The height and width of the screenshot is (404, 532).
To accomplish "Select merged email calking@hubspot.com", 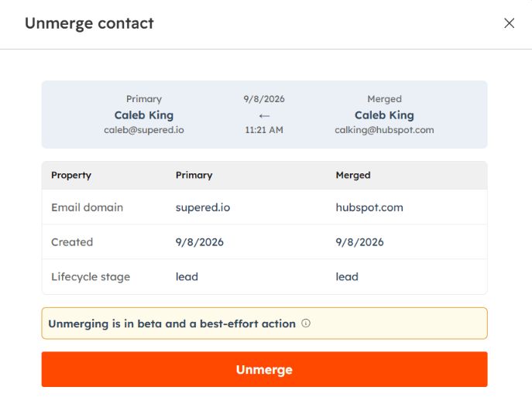I will click(x=384, y=130).
